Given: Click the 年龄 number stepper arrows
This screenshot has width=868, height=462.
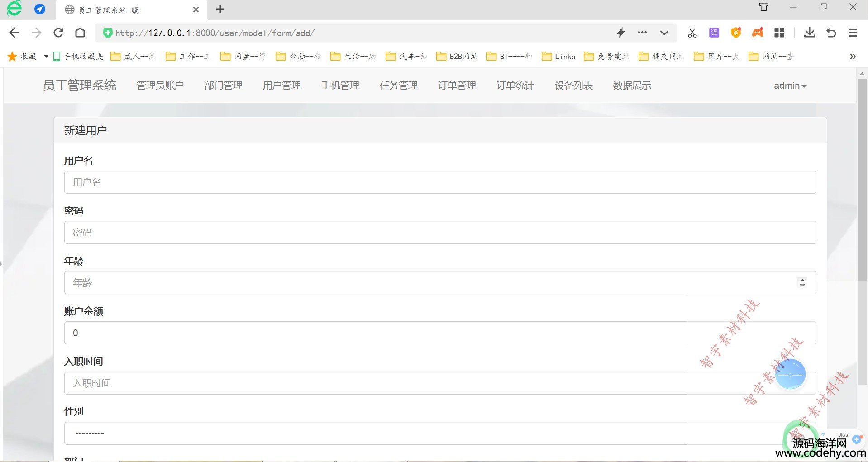Looking at the screenshot, I should (802, 282).
